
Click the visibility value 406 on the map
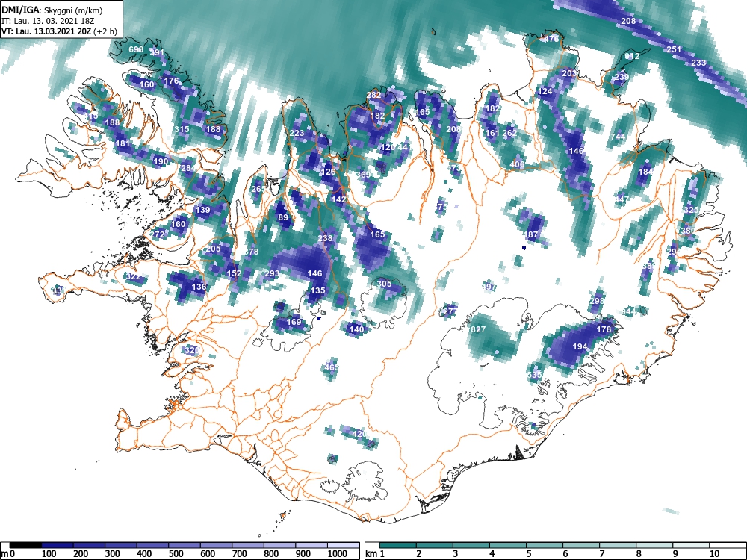(x=517, y=164)
